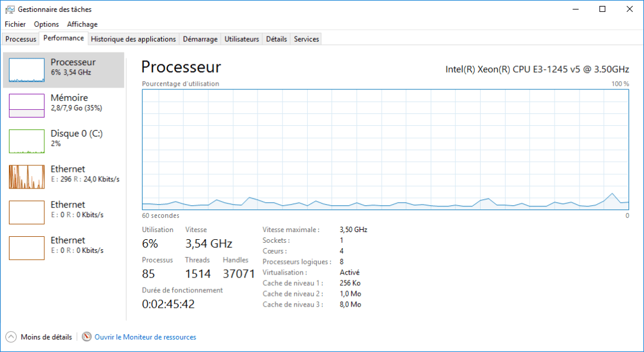Switch to the Processus tab

tap(21, 39)
